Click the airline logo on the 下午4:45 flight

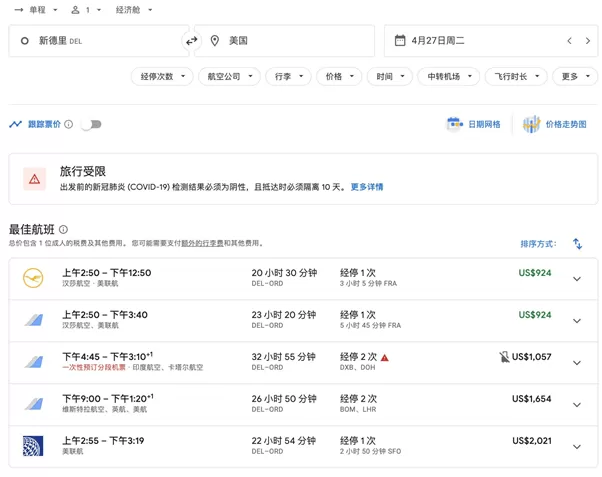[x=34, y=362]
